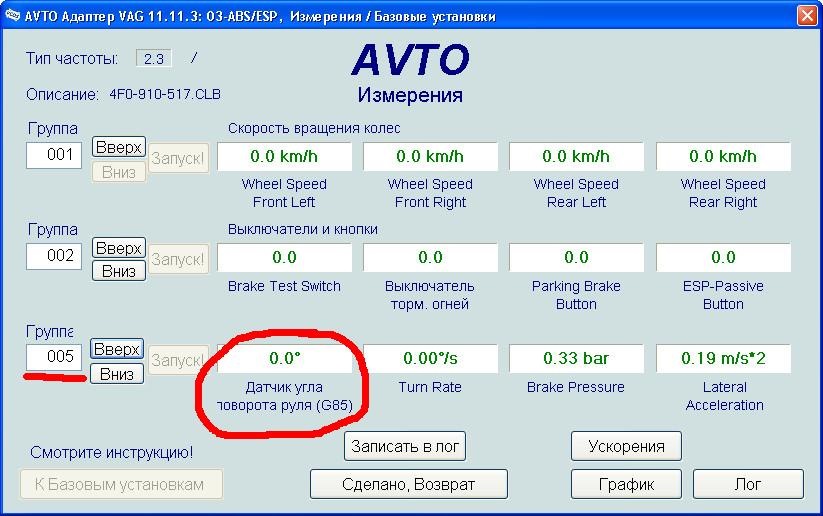Image resolution: width=823 pixels, height=516 pixels.
Task: Click Запуск! next to group 005
Action: coord(178,360)
